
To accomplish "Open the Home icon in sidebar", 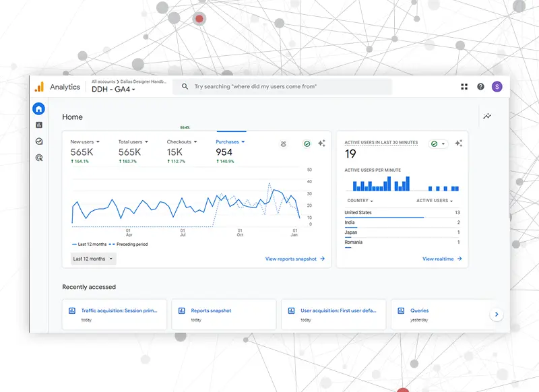I will 39,108.
